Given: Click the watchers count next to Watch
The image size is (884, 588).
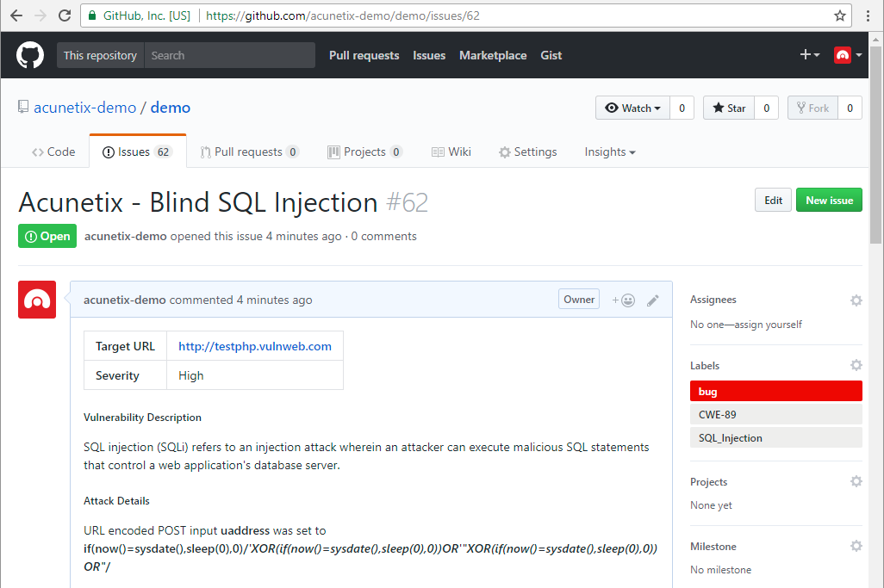Looking at the screenshot, I should (682, 108).
